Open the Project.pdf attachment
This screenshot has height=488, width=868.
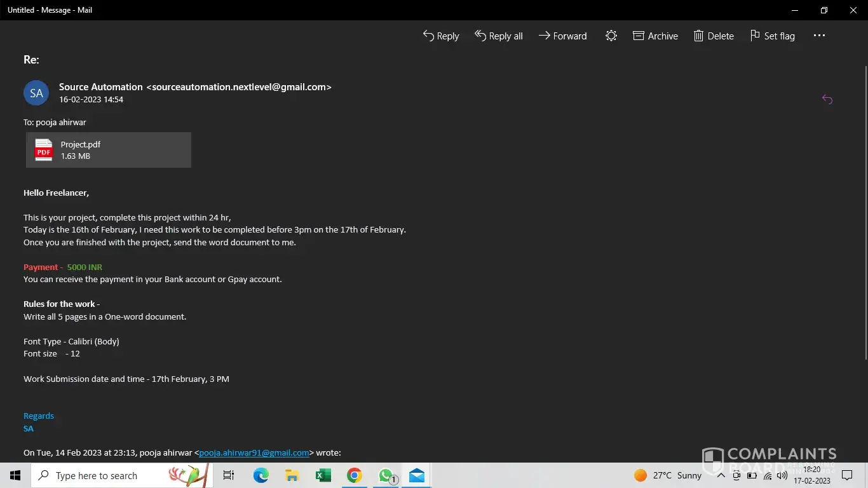point(109,150)
